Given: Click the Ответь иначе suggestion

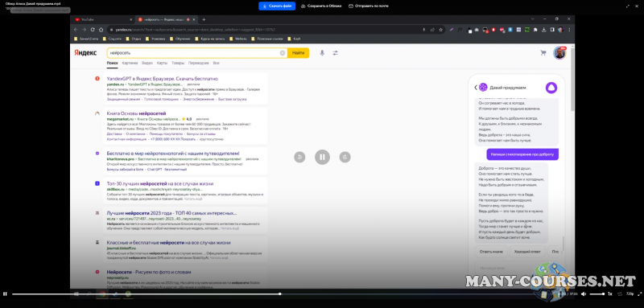Looking at the screenshot, I should [491, 252].
